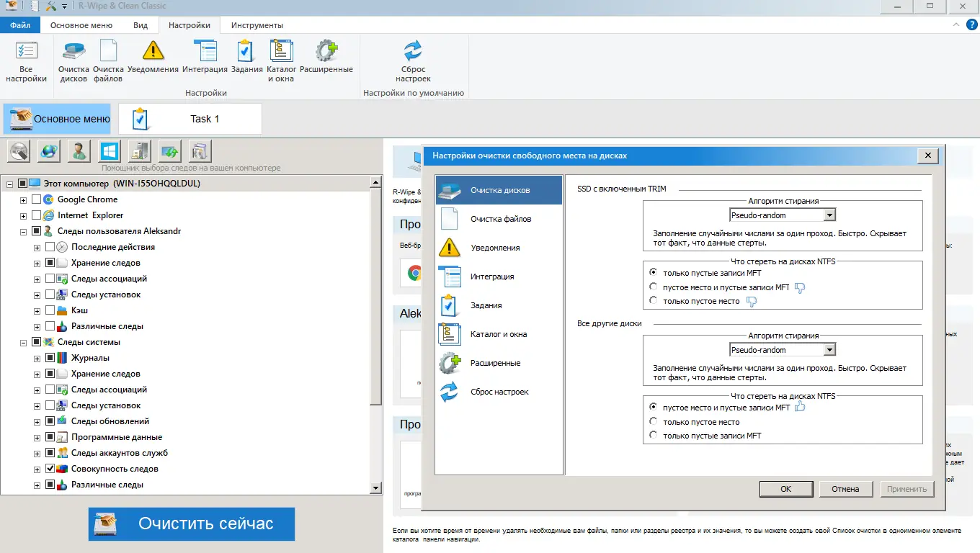The width and height of the screenshot is (980, 553).
Task: Click the green arrows helper icon
Action: (170, 151)
